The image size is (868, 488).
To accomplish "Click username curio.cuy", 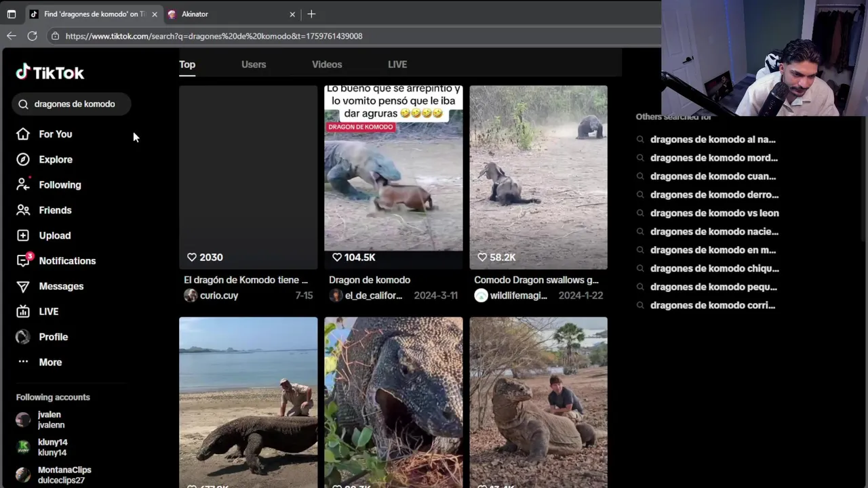I will 219,296.
